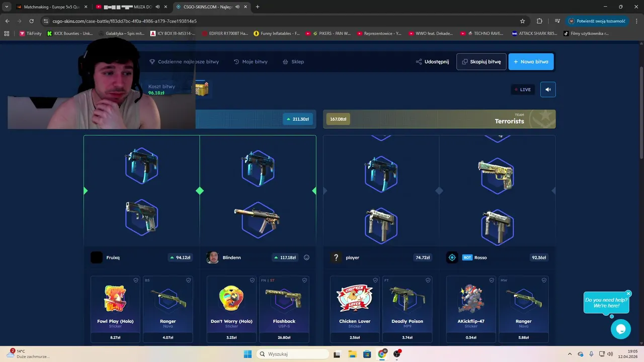Select the Flashback USP-S card
This screenshot has height=362, width=644.
coord(284,309)
